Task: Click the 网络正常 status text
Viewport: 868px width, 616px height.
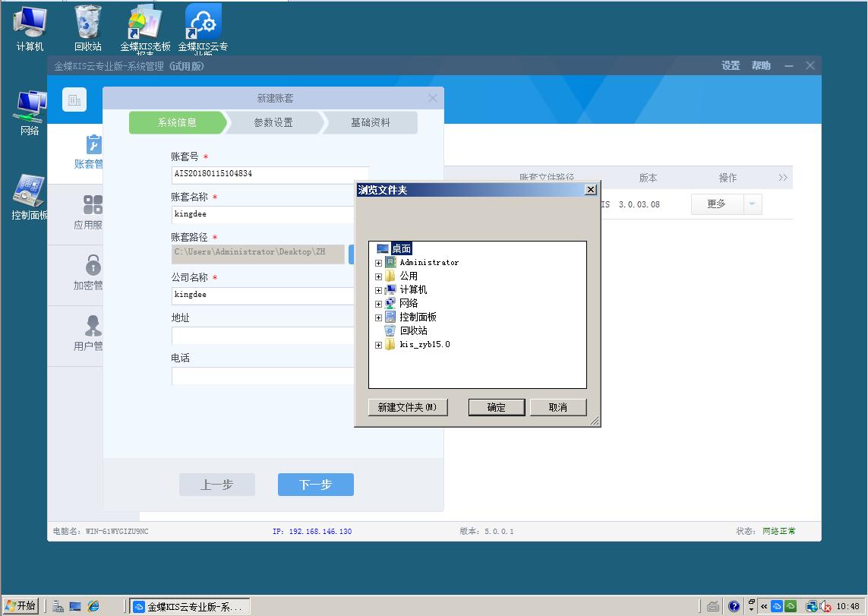Action: tap(779, 532)
